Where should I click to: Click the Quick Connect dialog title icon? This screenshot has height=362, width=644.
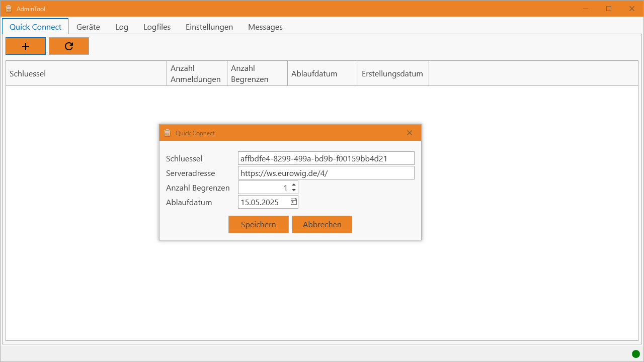[x=168, y=133]
